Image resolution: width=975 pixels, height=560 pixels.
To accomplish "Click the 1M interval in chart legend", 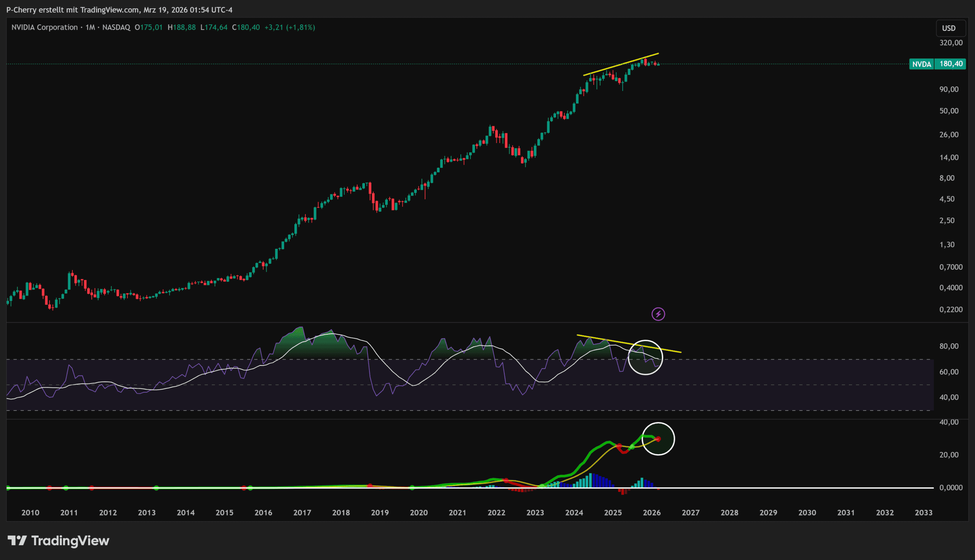I will click(90, 27).
